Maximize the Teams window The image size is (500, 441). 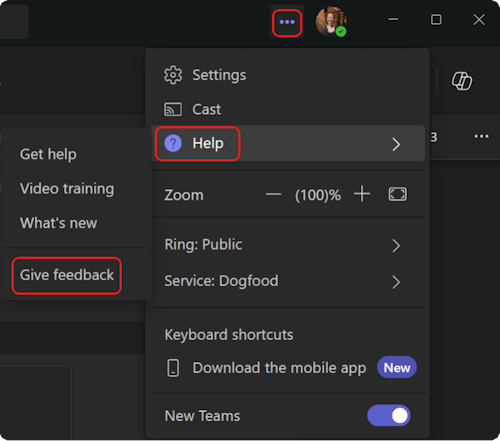point(436,19)
